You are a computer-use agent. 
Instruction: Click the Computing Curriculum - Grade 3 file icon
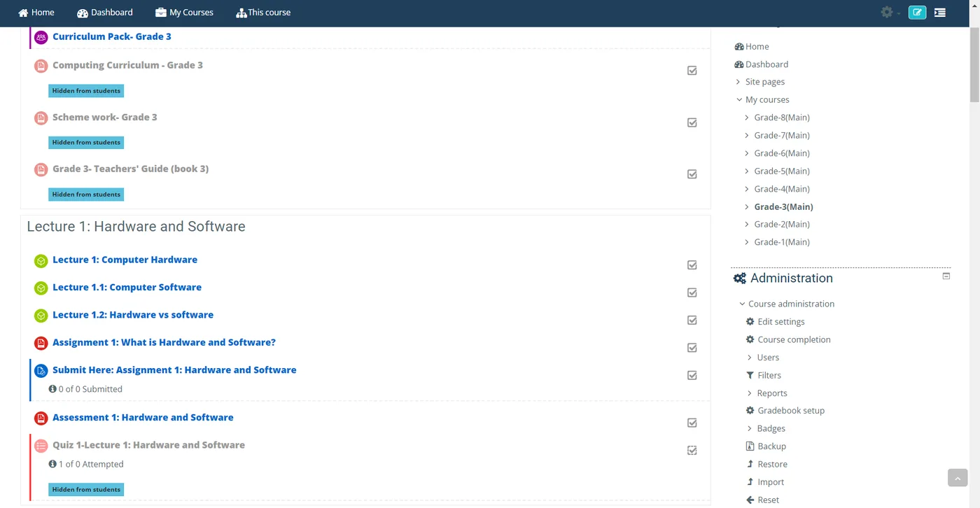tap(41, 66)
